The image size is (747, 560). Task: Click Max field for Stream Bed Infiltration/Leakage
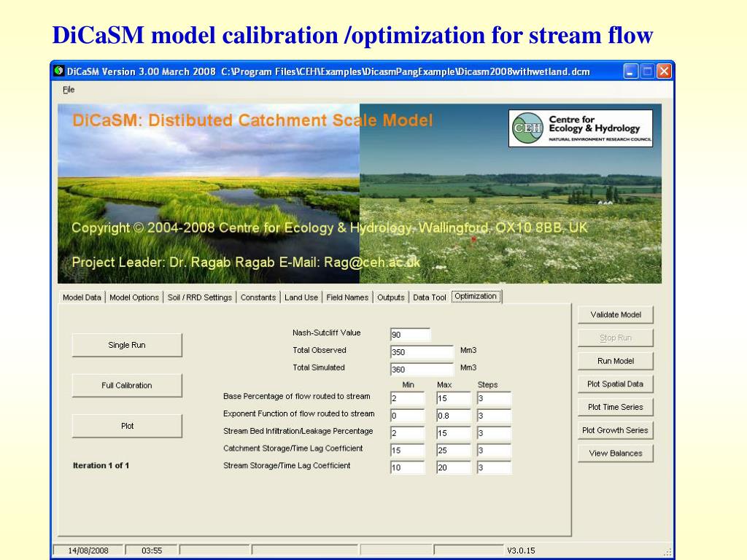(x=454, y=433)
